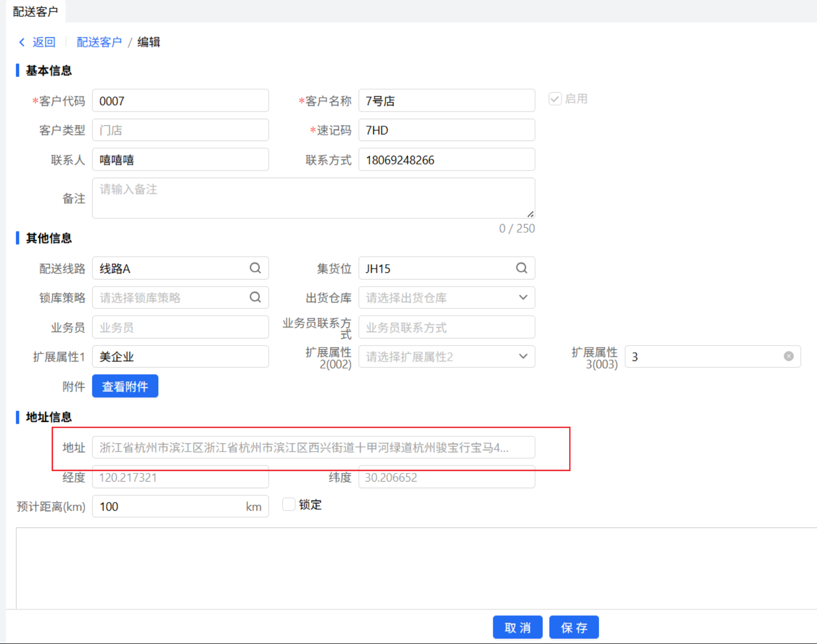The width and height of the screenshot is (817, 644).
Task: Click the 0 / 250 character counter
Action: 517,229
